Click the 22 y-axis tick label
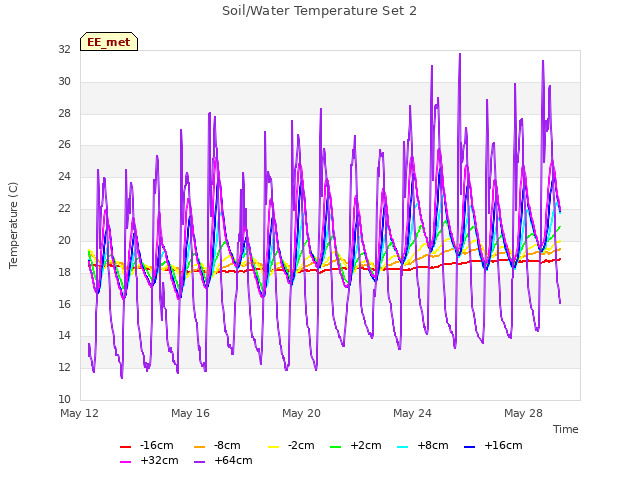 pos(64,209)
